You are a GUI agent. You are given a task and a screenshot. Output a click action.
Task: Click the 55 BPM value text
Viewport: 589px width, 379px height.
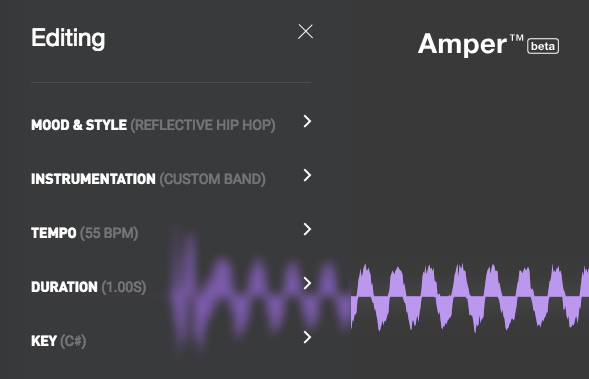[x=109, y=233]
